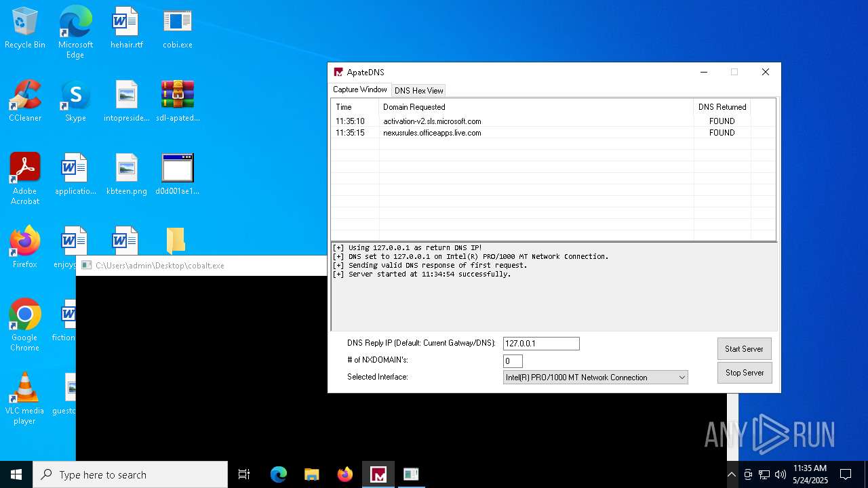Open the Microsoft Edge desktop shortcut
The image size is (868, 488).
click(x=75, y=33)
